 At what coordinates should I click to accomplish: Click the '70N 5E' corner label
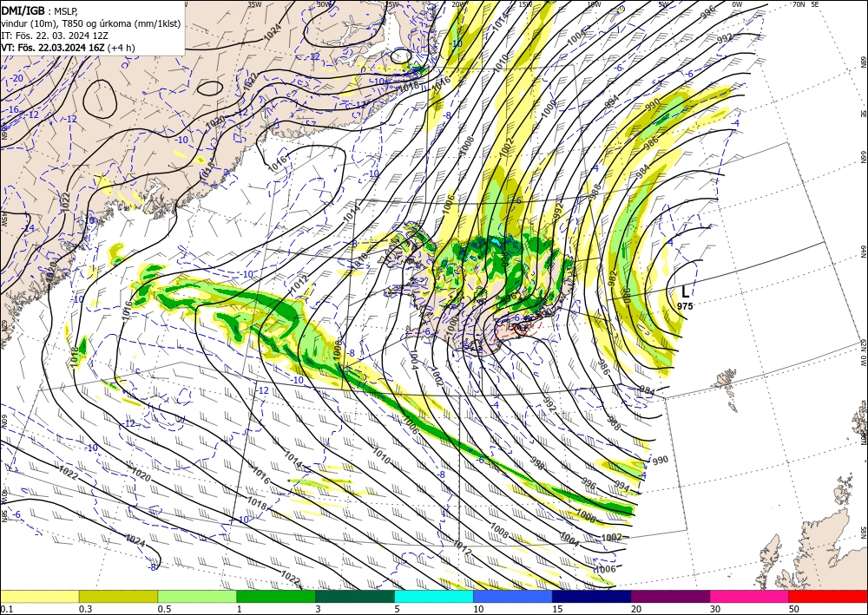(806, 3)
